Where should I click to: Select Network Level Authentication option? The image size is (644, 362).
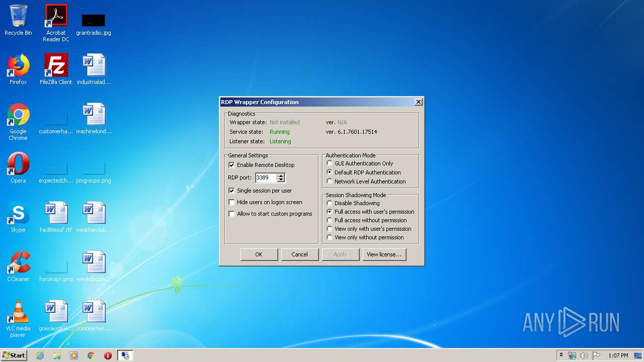click(366, 182)
